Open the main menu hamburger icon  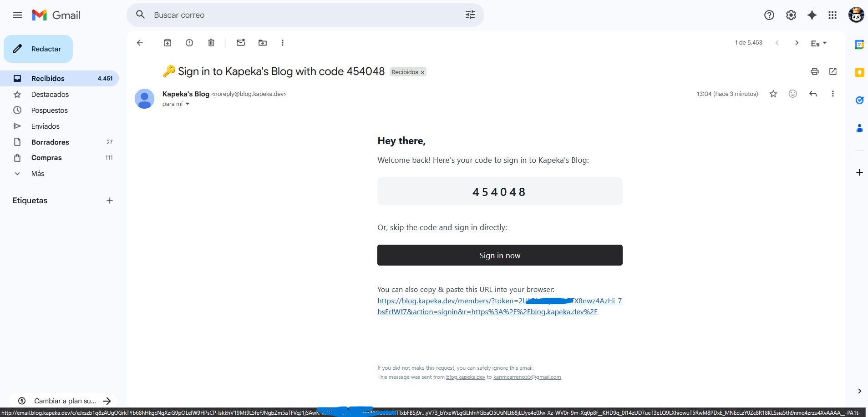(x=17, y=15)
